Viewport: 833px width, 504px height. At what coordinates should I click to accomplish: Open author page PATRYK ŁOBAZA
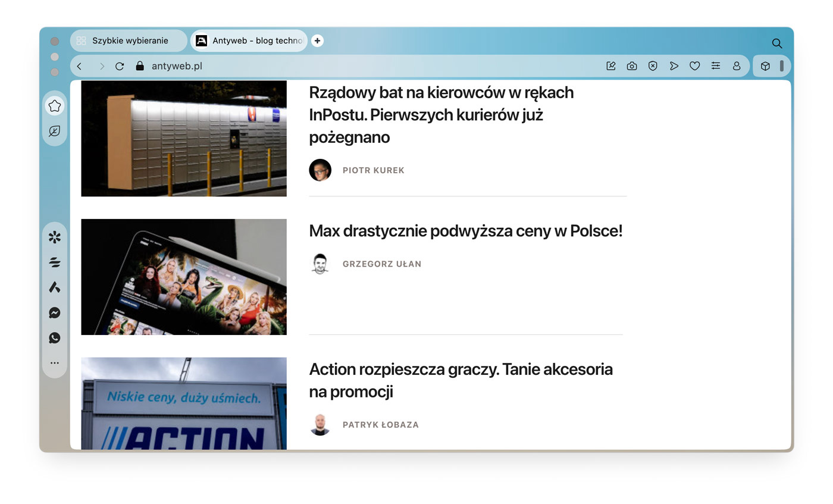381,424
